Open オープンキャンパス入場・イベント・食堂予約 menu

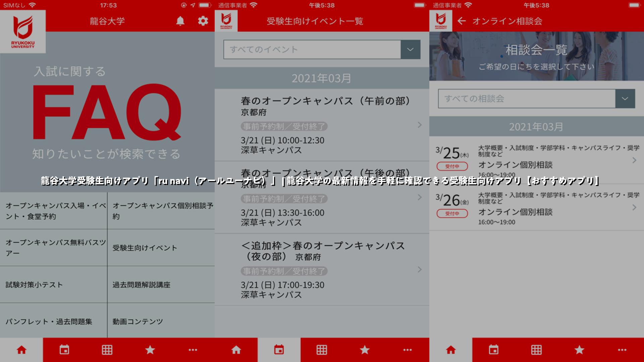(x=54, y=211)
